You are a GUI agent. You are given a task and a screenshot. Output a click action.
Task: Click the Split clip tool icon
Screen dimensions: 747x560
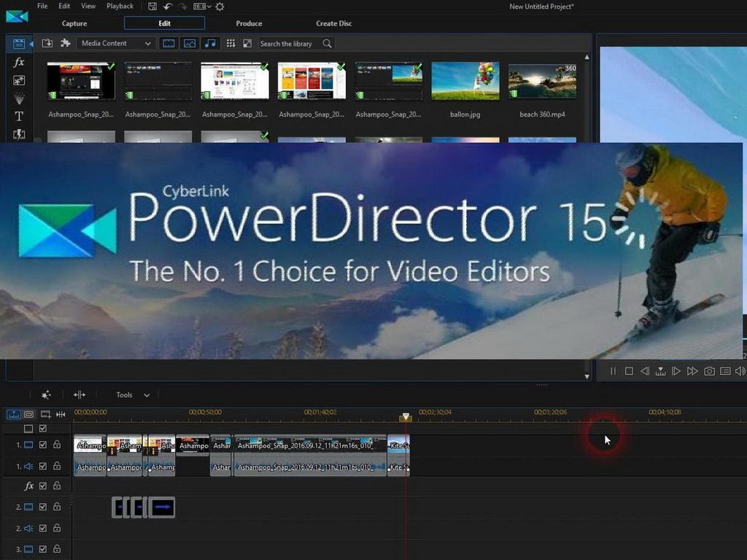(x=79, y=394)
